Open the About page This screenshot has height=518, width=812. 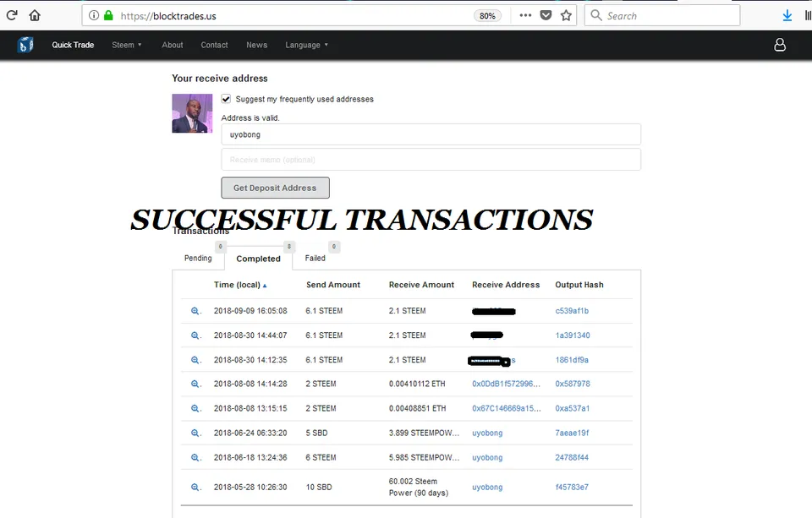pyautogui.click(x=173, y=45)
